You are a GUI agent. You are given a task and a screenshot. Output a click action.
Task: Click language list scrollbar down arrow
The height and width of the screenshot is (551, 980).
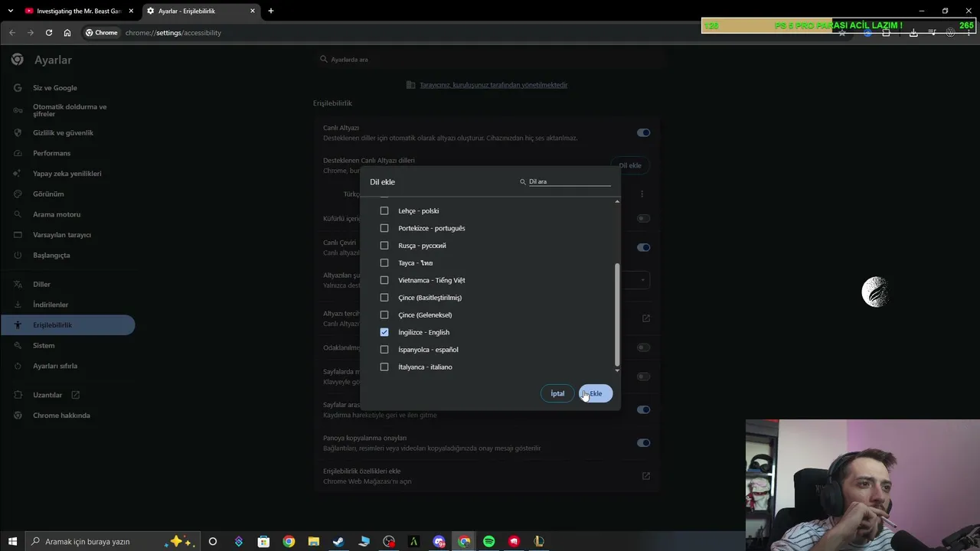tap(617, 370)
